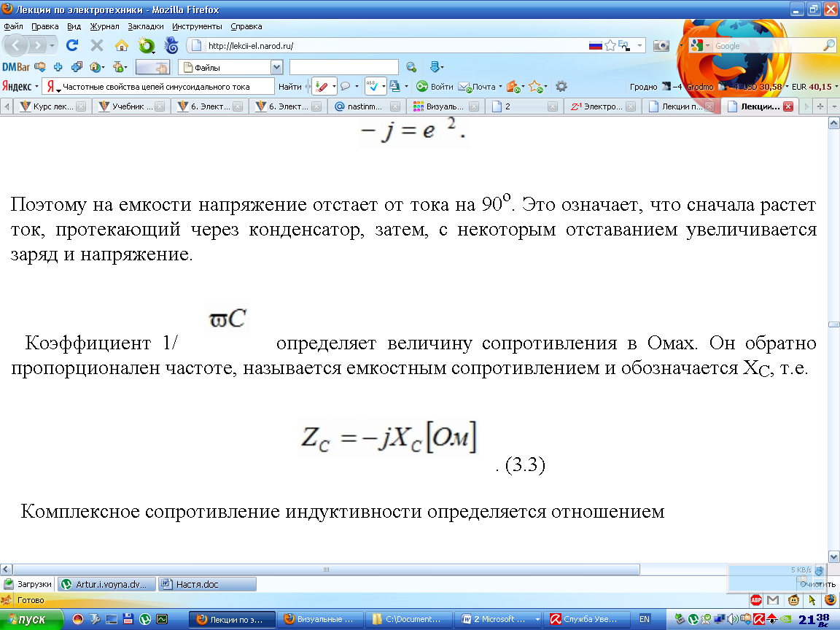Open the Загрузки downloads button
Viewport: 840px width, 630px height.
[x=27, y=584]
